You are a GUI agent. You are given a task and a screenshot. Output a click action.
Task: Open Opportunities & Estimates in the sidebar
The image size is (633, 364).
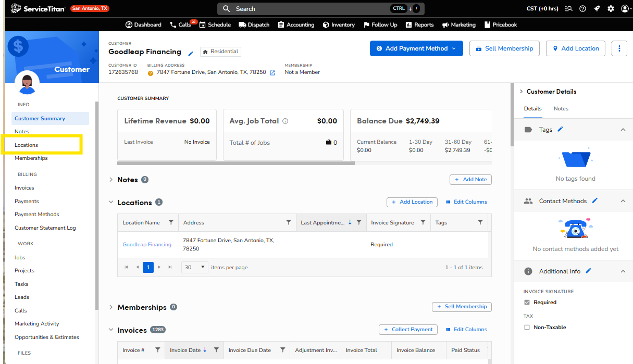pos(47,337)
